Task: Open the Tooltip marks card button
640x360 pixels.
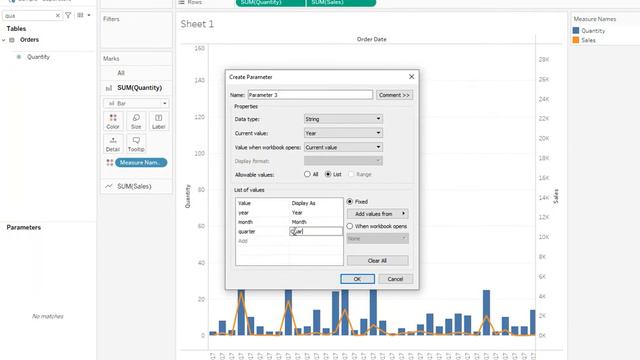Action: point(136,144)
